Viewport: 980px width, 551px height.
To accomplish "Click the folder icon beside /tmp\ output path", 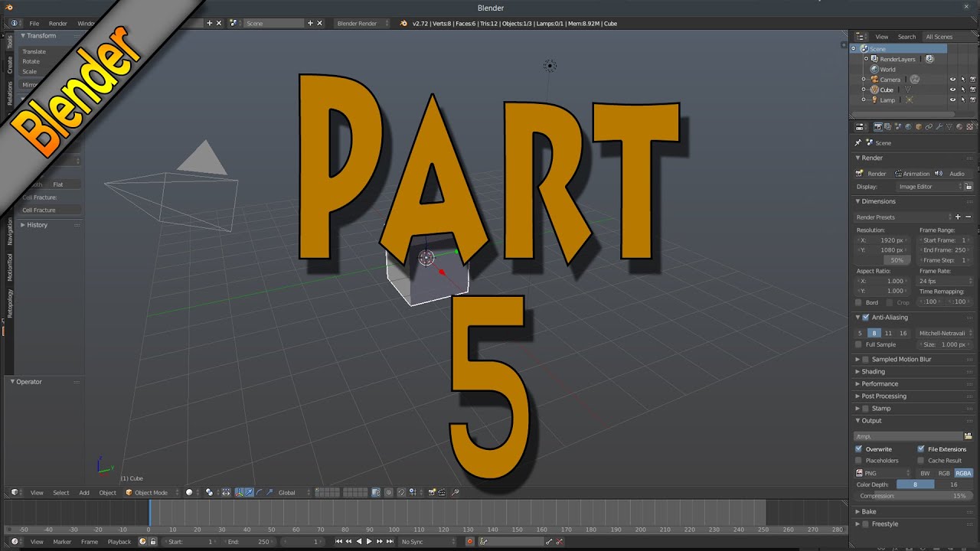I will 968,436.
